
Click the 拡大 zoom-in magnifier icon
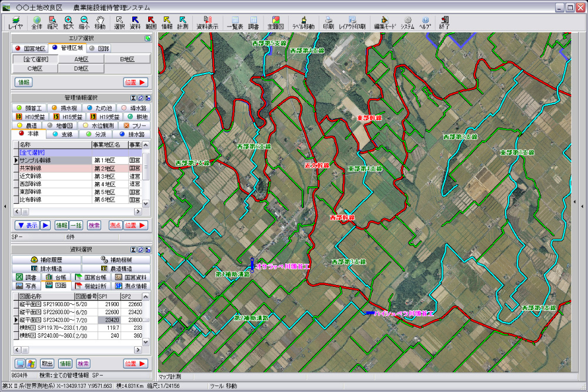68,23
